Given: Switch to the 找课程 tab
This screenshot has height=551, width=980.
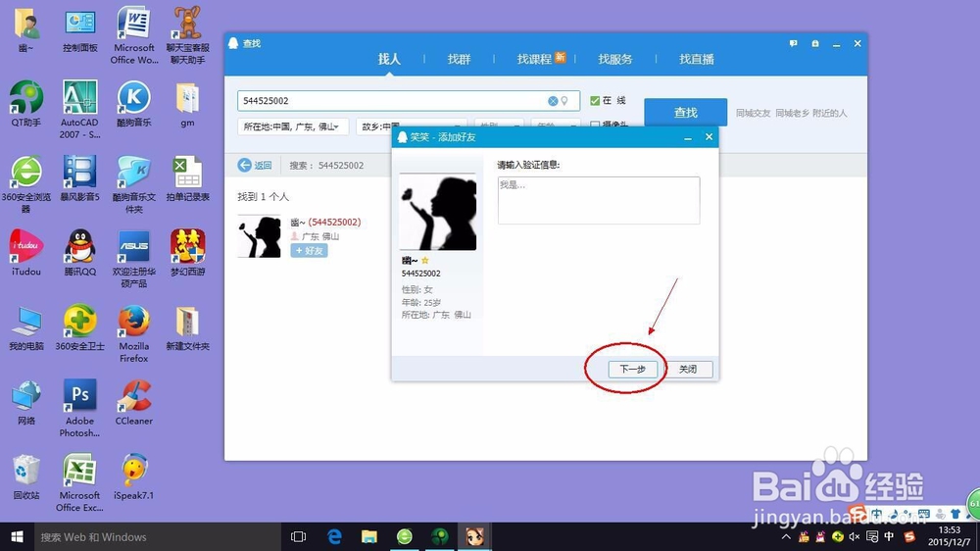Looking at the screenshot, I should coord(534,60).
